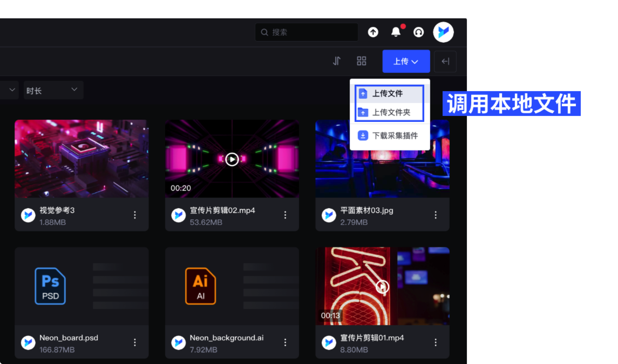Open the Neon_board.psd preview thumbnail
618x364 pixels.
(82, 286)
